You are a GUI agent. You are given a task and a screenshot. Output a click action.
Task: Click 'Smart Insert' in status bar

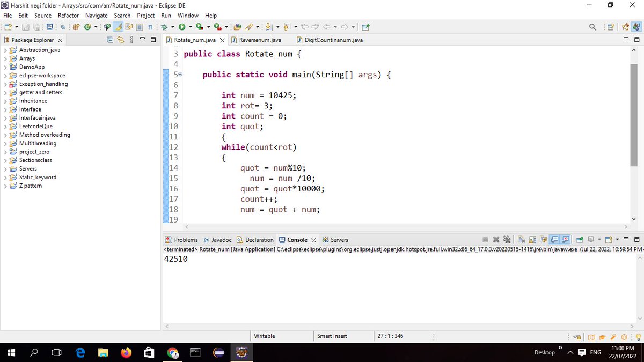(x=332, y=336)
